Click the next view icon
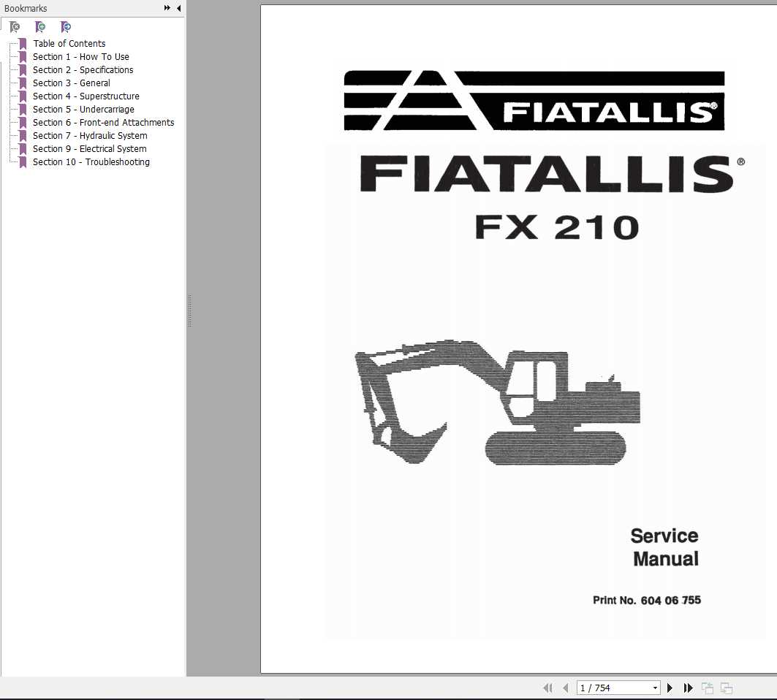This screenshot has height=700, width=777. 726,688
